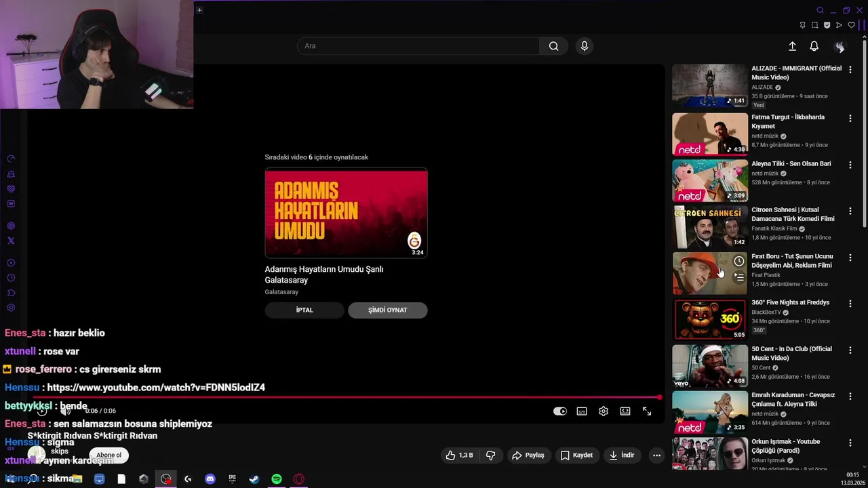Viewport: 868px width, 488px height.
Task: Click the video progress bar
Action: [346, 397]
